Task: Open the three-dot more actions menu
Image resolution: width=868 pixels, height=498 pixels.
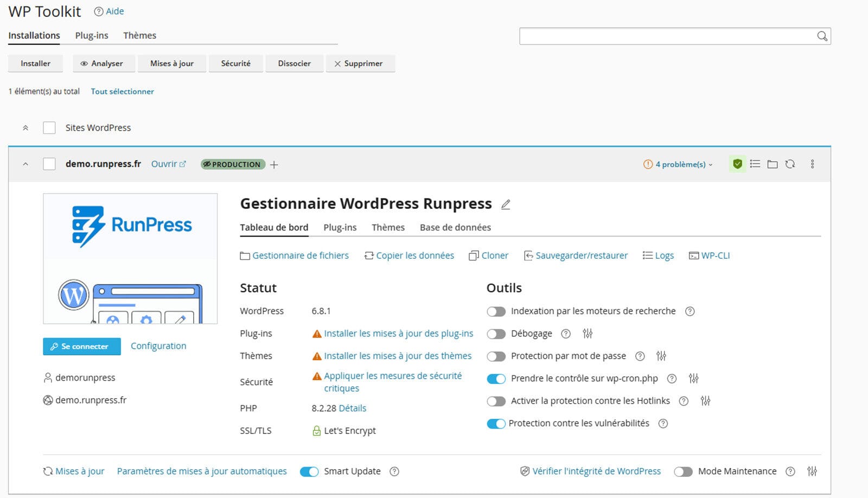Action: (x=812, y=164)
